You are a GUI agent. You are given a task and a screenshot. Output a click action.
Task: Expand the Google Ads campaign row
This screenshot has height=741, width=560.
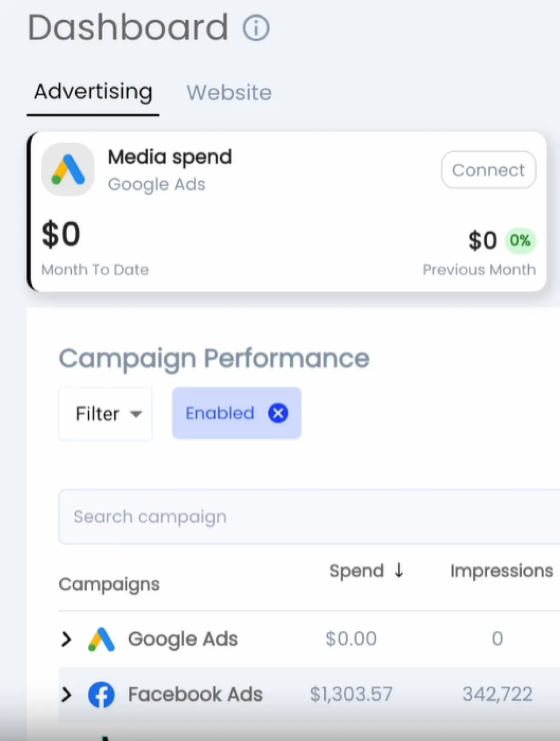(67, 639)
